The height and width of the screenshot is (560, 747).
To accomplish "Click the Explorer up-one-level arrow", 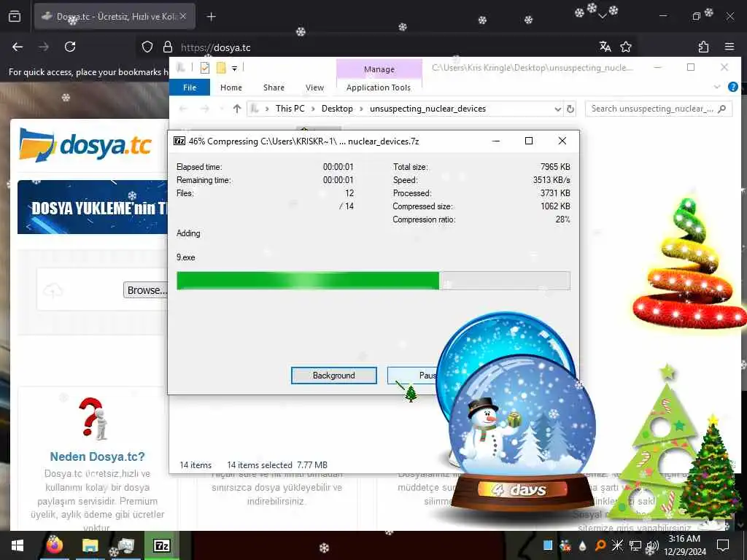I will coord(237,109).
